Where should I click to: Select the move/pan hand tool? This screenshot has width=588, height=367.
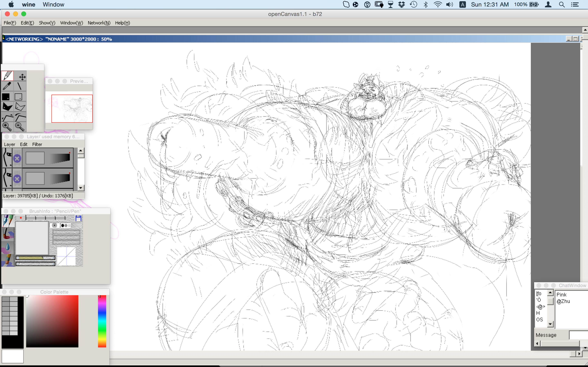coord(22,77)
